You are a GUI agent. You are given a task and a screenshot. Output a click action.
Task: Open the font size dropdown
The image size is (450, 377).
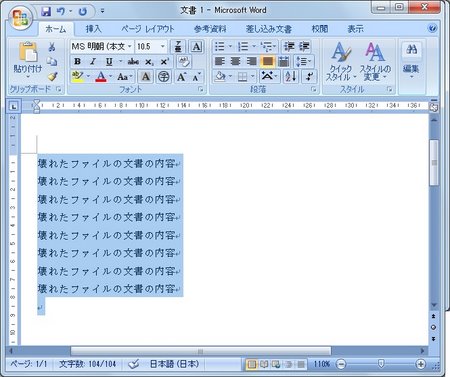point(163,46)
